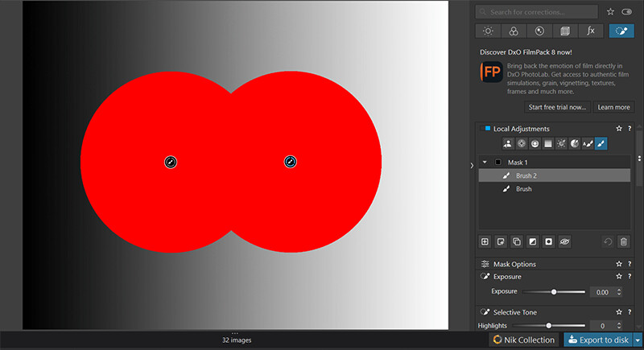Select the Hue mask circle tool

(x=575, y=143)
